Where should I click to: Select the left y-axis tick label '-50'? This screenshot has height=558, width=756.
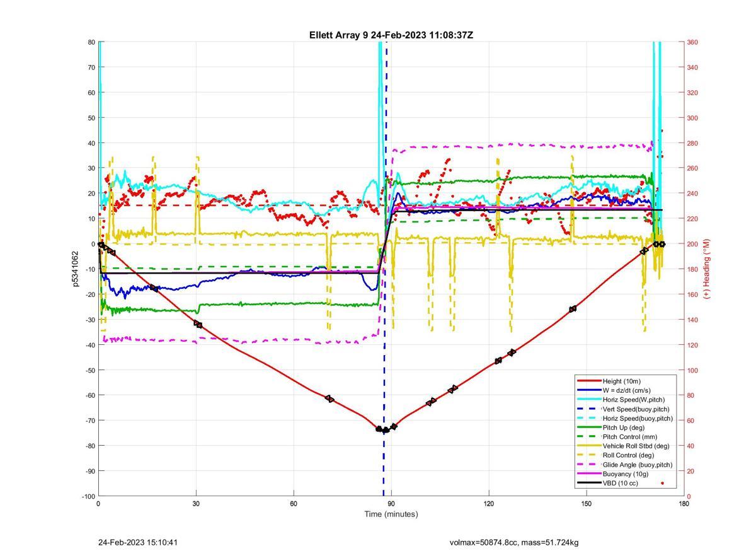click(89, 370)
